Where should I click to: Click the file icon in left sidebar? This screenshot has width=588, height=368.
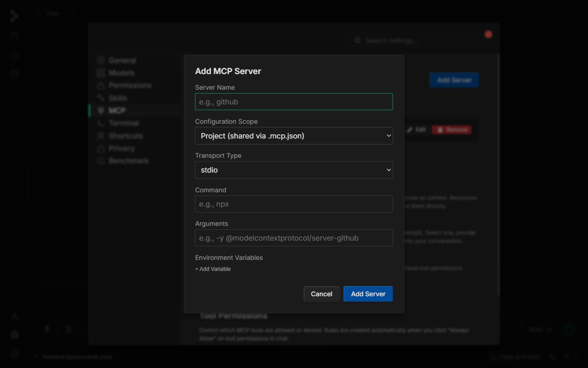pos(15,36)
